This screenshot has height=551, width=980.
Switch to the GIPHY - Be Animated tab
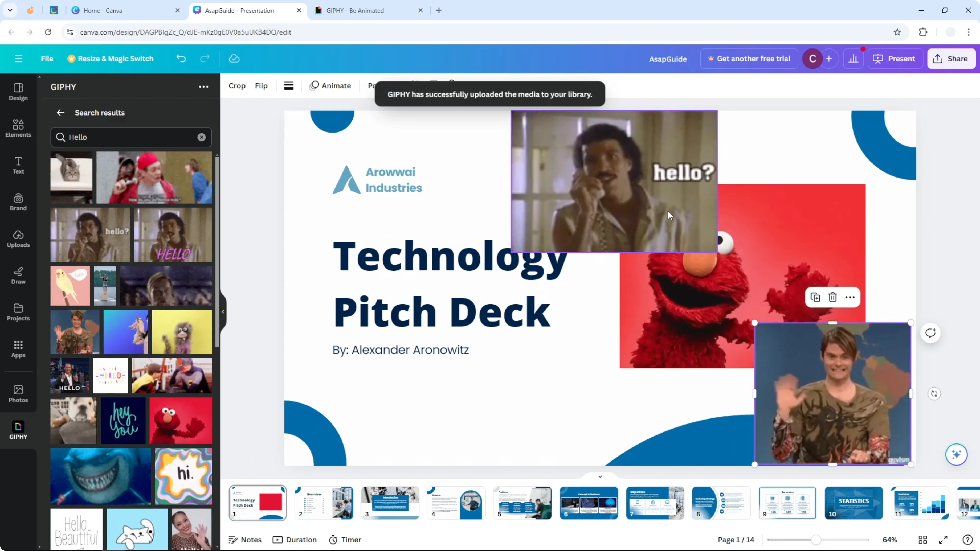point(369,10)
